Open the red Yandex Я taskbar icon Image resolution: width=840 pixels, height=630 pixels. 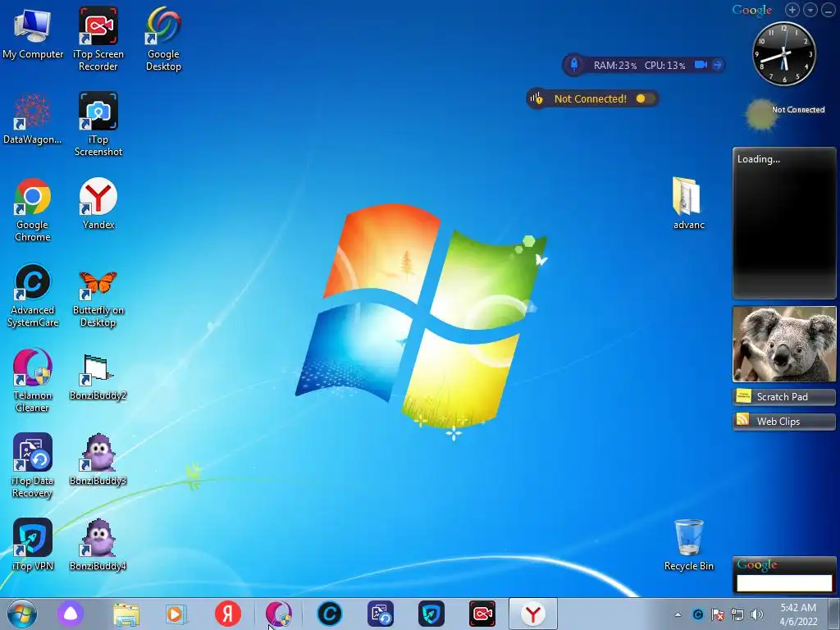tap(228, 614)
